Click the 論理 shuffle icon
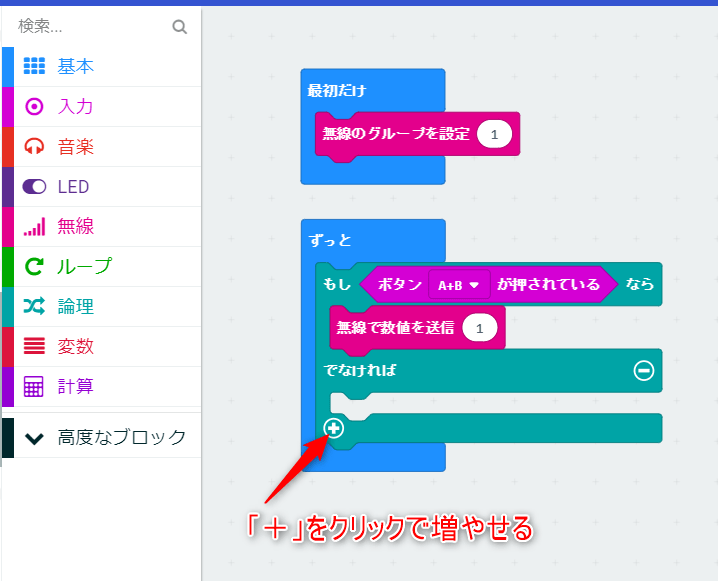Screen dimensions: 718x581 click(34, 306)
